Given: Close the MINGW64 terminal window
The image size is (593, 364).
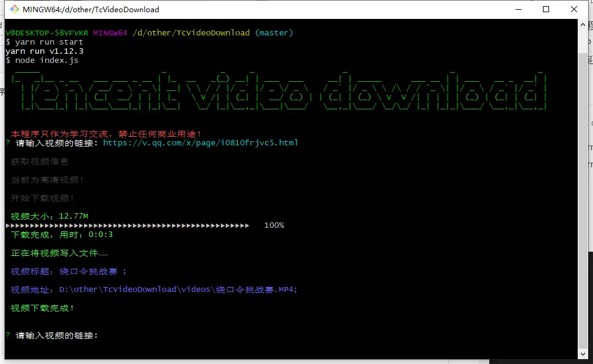Looking at the screenshot, I should [x=573, y=9].
